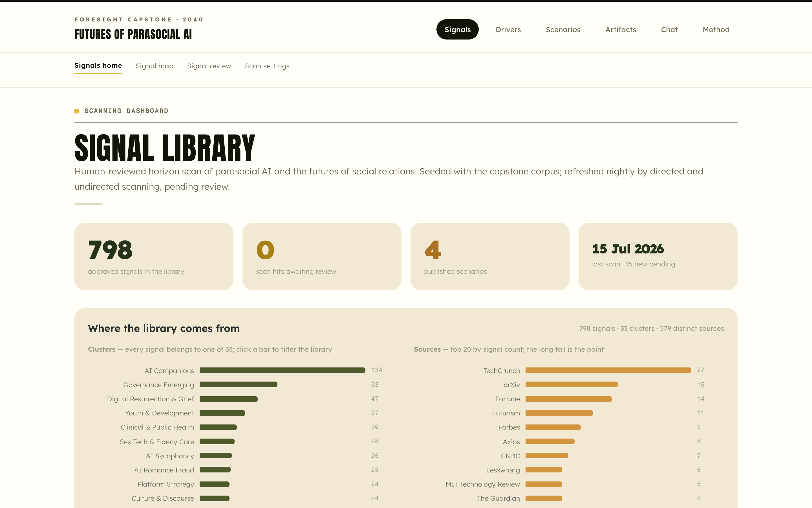Click the TechCrunch count 27

(x=701, y=370)
